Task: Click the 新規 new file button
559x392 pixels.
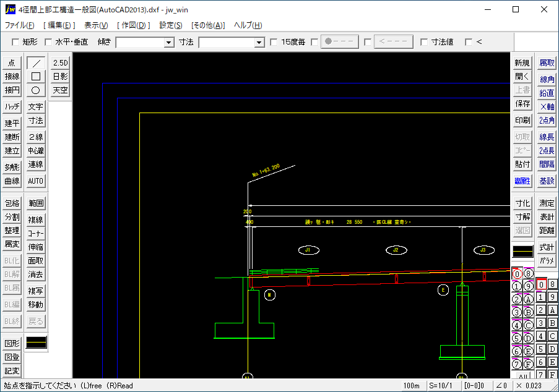Action: click(x=522, y=63)
